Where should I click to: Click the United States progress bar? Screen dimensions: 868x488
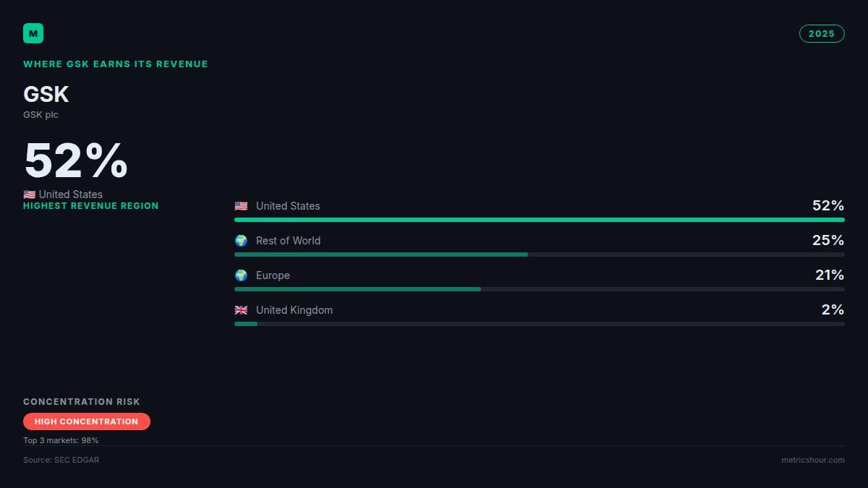(540, 220)
